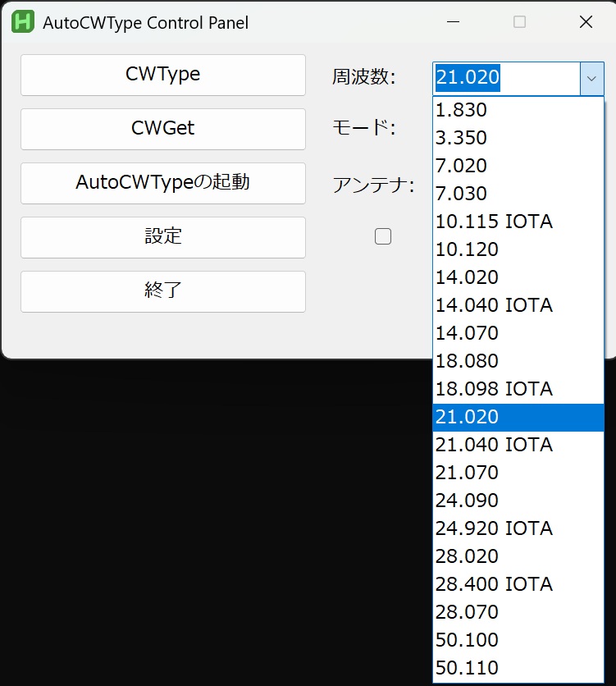616x686 pixels.
Task: Select 24.920 IOTA frequency
Action: point(518,528)
